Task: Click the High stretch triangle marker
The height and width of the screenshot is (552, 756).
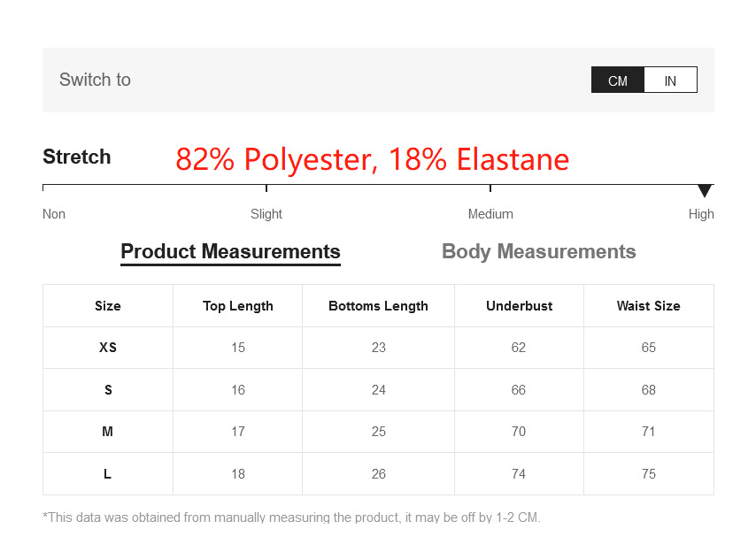Action: tap(705, 191)
